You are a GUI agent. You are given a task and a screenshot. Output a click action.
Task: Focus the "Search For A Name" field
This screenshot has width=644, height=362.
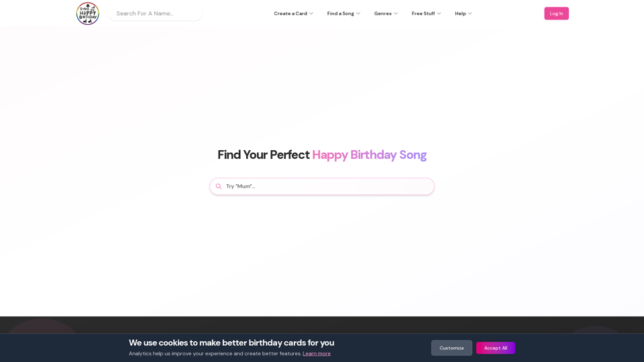pyautogui.click(x=156, y=13)
